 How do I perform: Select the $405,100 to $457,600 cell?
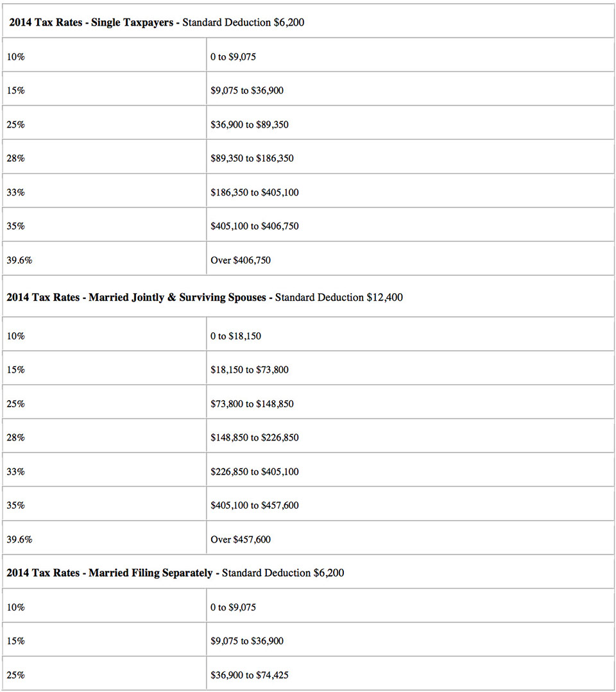pos(254,505)
